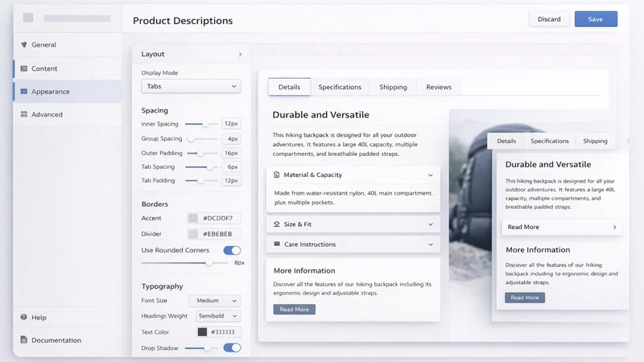Click the Help question mark icon
The width and height of the screenshot is (644, 362).
click(24, 317)
